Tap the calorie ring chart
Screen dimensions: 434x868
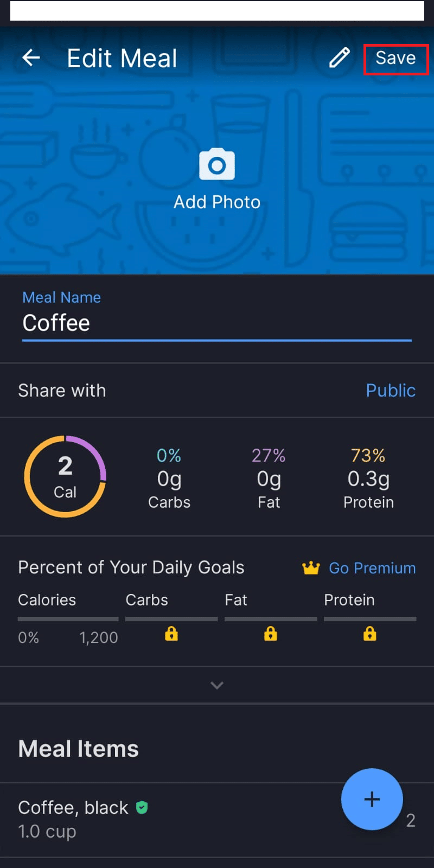[x=65, y=476]
